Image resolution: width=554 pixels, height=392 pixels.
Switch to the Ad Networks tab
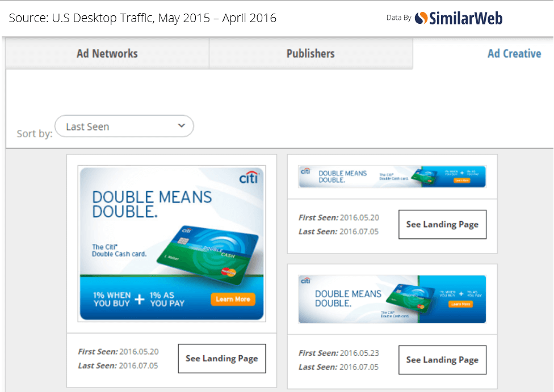pyautogui.click(x=107, y=53)
